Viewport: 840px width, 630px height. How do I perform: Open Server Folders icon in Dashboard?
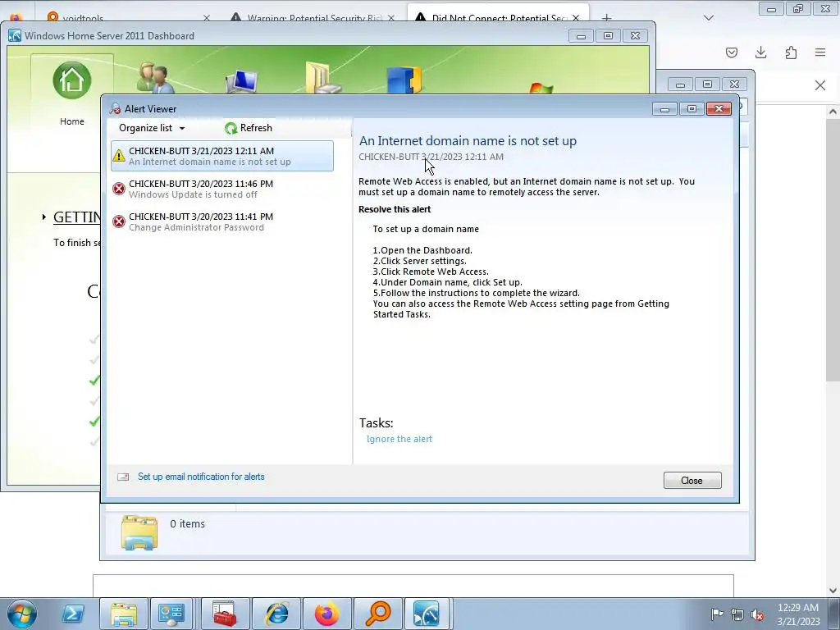point(323,78)
